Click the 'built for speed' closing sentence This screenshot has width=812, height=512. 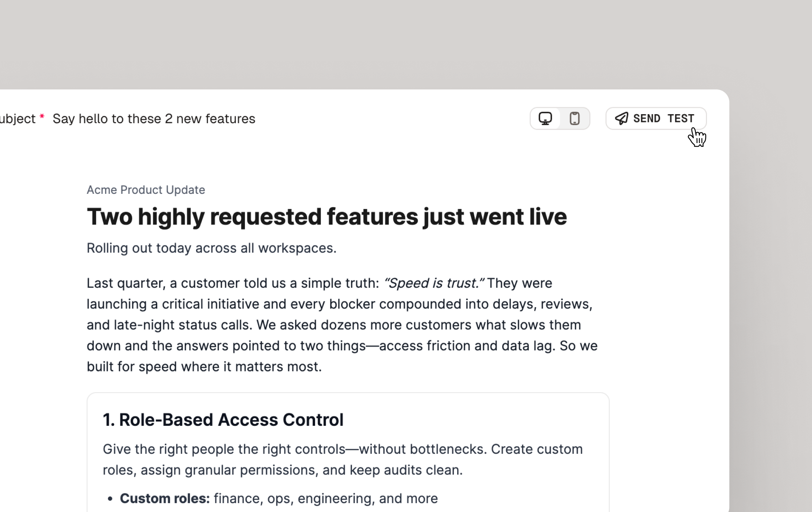coord(204,367)
